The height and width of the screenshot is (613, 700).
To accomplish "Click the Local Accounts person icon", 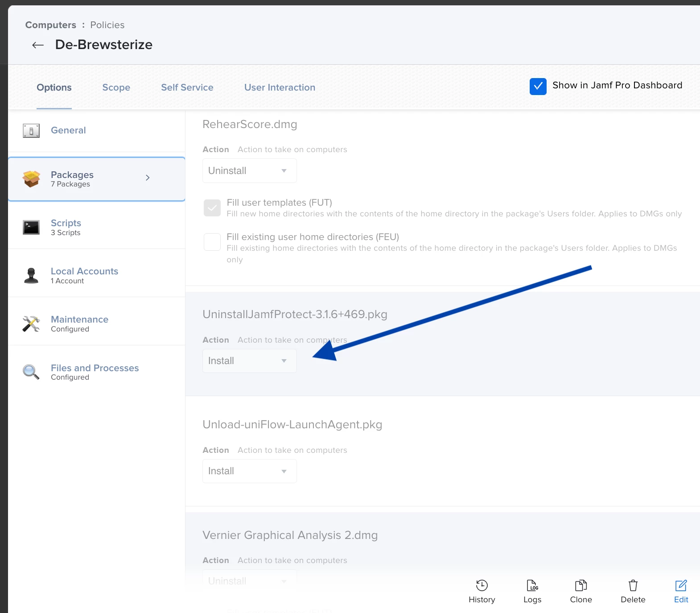I will point(31,276).
